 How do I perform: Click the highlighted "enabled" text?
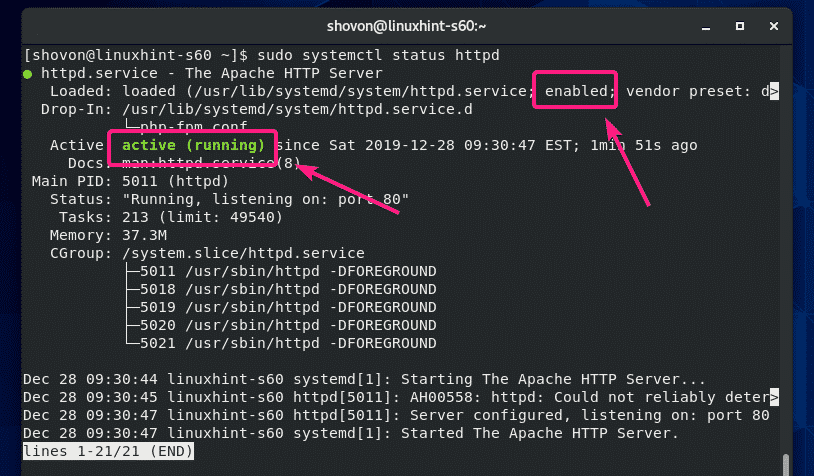pyautogui.click(x=575, y=91)
